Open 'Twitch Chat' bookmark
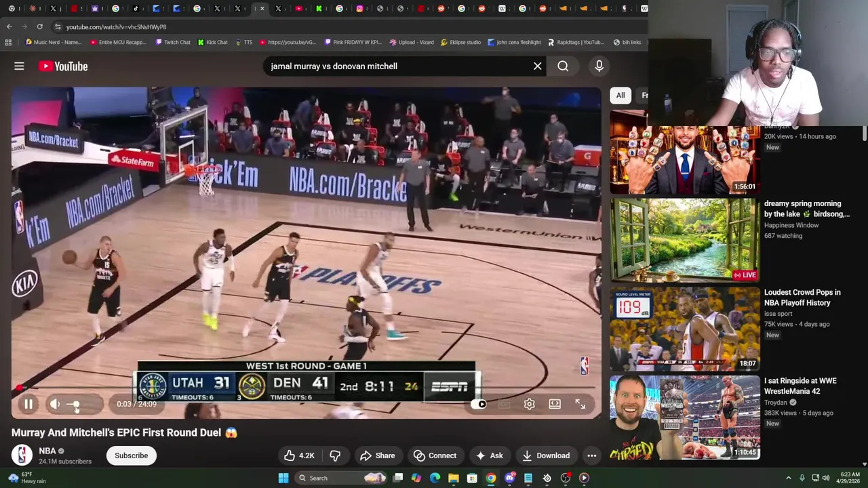The width and height of the screenshot is (868, 488). coord(173,42)
